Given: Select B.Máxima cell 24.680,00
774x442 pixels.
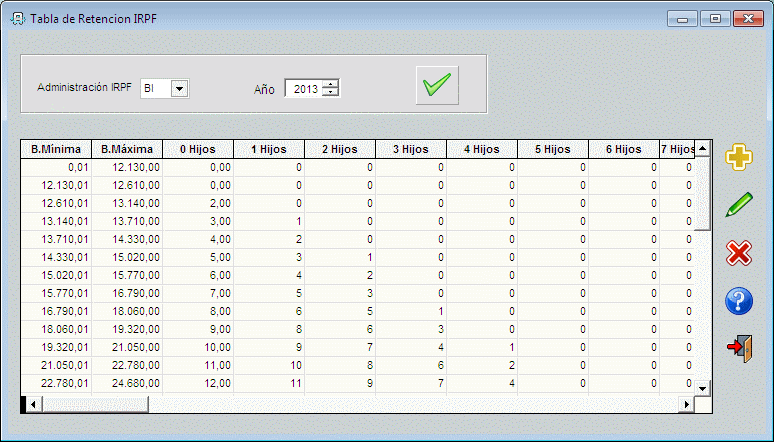Looking at the screenshot, I should 127,383.
